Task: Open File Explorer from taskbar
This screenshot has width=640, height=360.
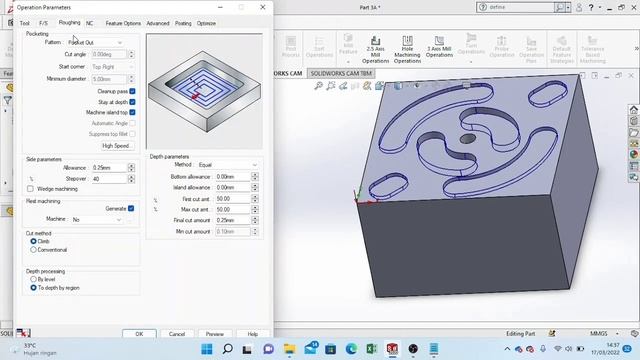Action: (289, 349)
